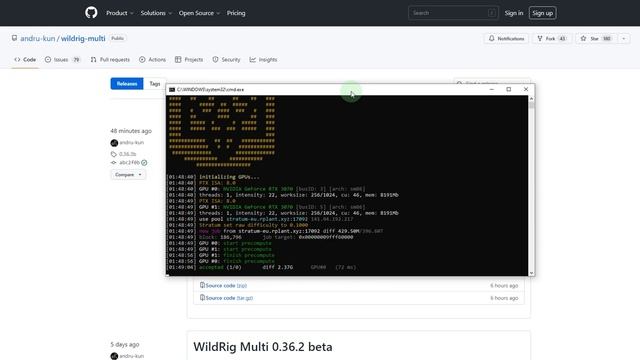
Task: Expand the Solutions menu
Action: (156, 13)
